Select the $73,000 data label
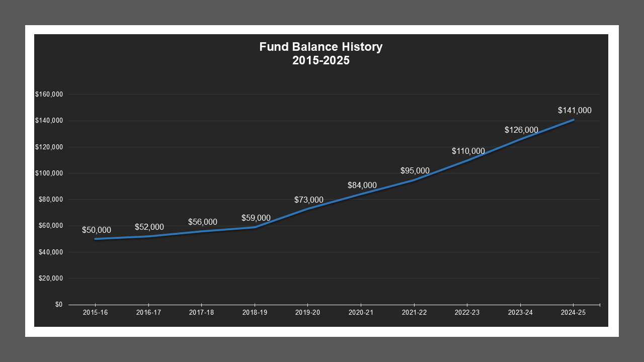 (x=308, y=200)
